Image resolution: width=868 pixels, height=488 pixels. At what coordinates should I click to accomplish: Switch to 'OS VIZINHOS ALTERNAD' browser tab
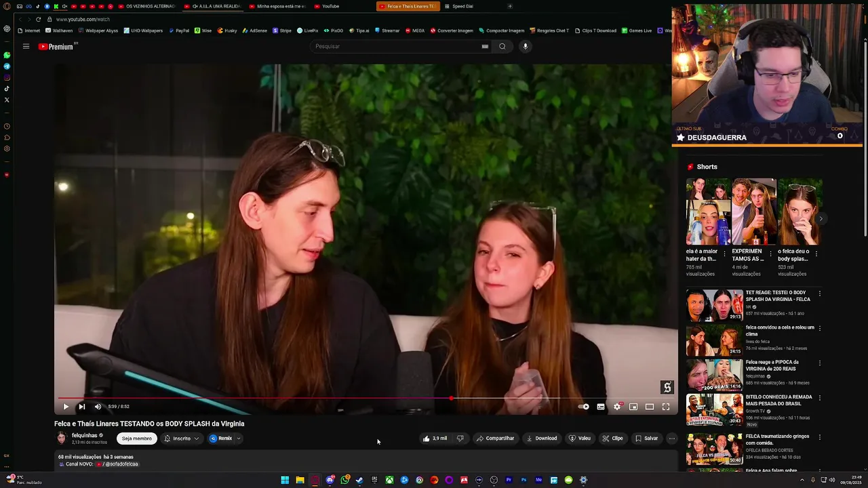pyautogui.click(x=146, y=6)
